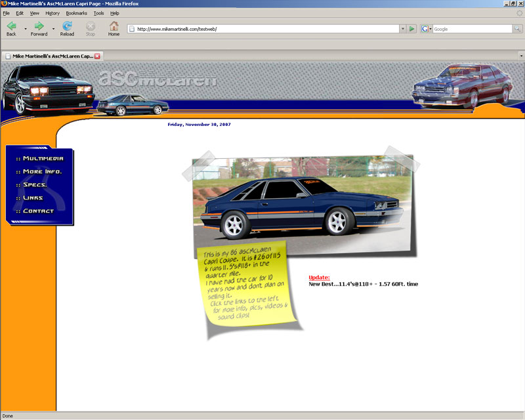Open the File menu

7,13
